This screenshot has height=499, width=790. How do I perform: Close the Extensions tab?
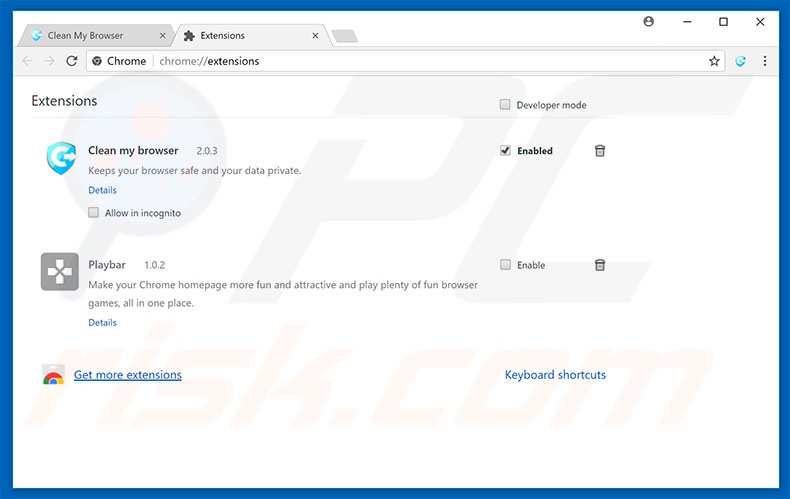[315, 35]
